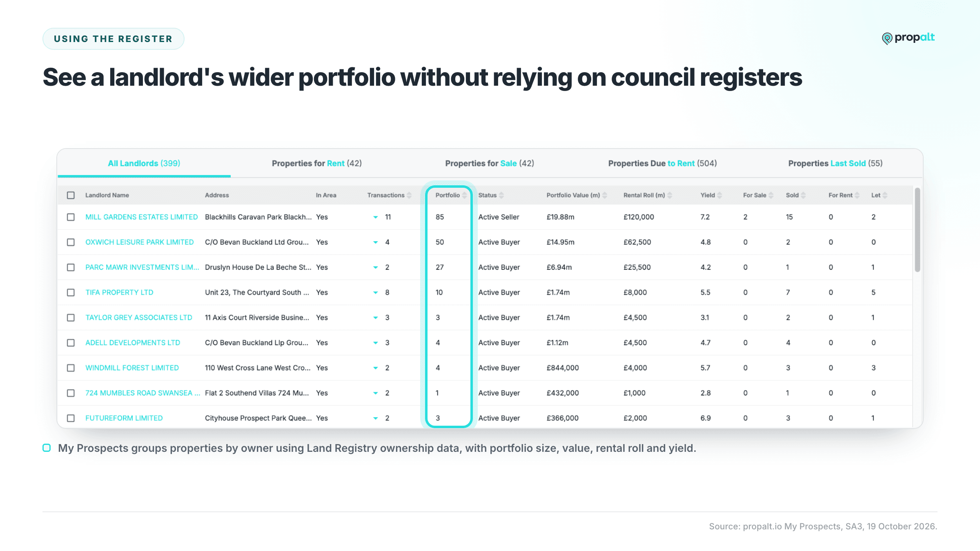Open Properties for Sale tab
The width and height of the screenshot is (980, 551).
490,163
